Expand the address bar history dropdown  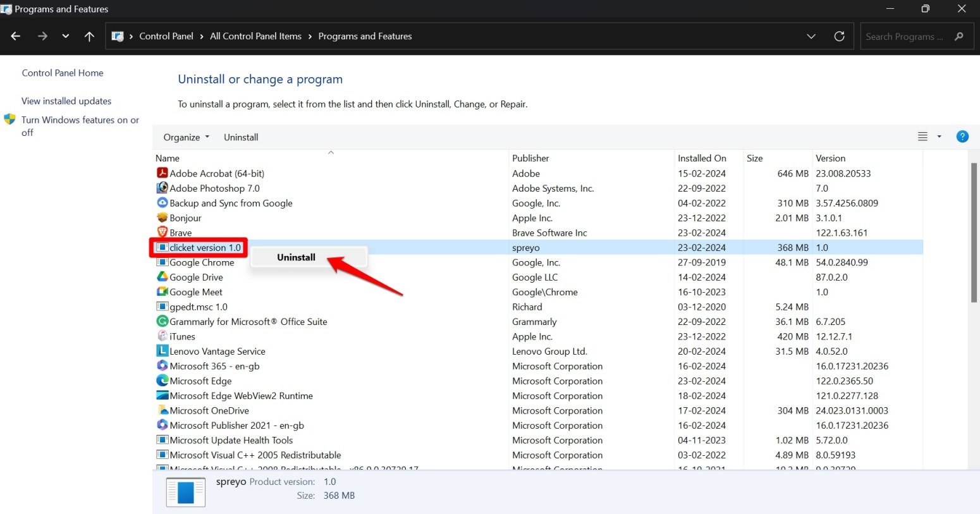click(811, 37)
